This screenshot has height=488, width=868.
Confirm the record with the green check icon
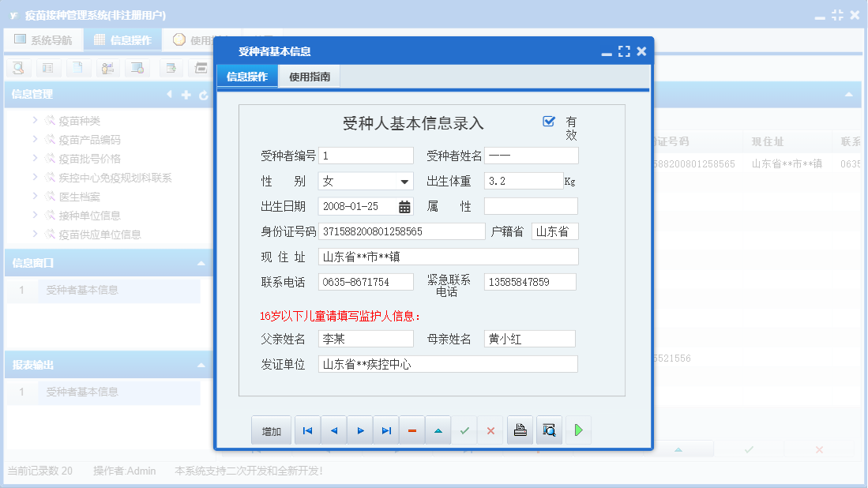pos(464,430)
